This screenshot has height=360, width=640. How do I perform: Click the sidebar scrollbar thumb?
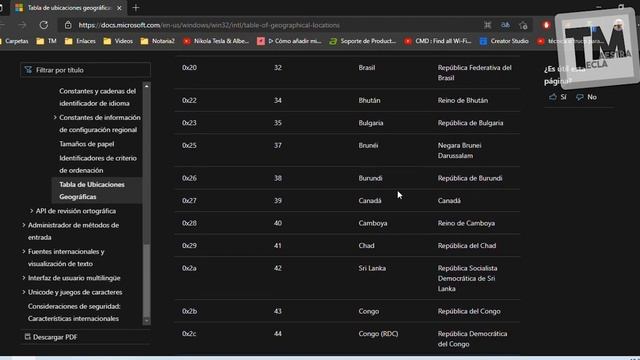(147, 280)
